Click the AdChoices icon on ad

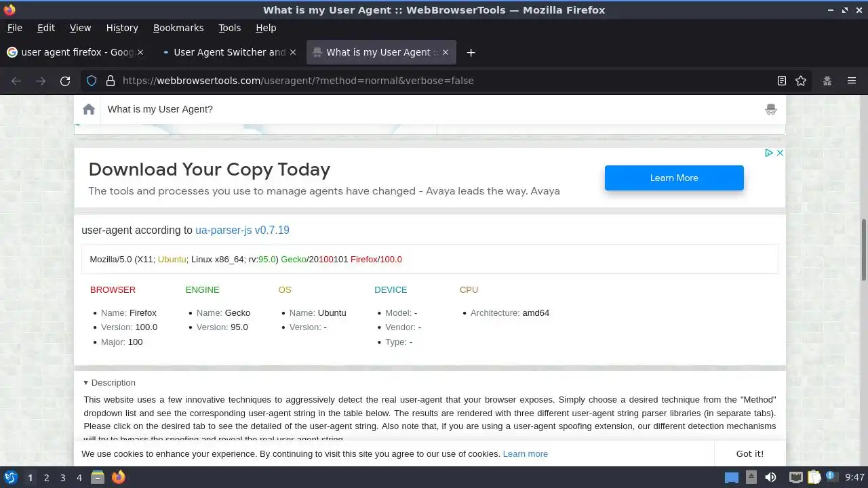click(x=769, y=152)
